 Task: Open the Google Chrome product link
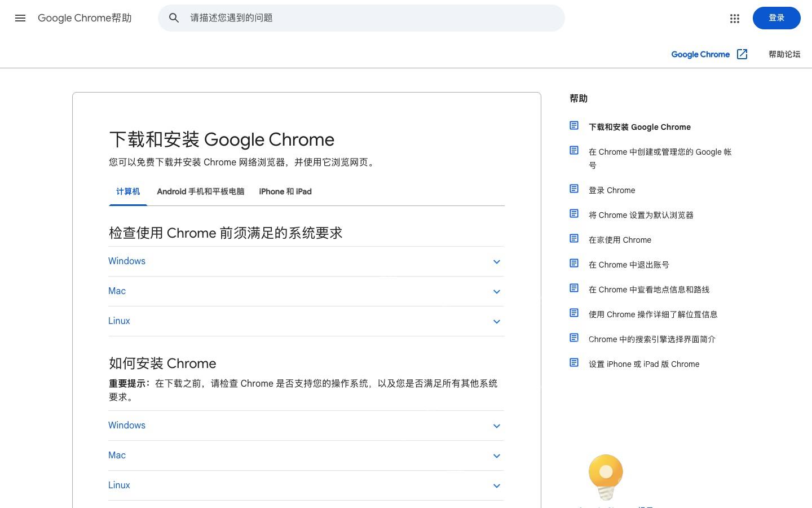pos(700,54)
